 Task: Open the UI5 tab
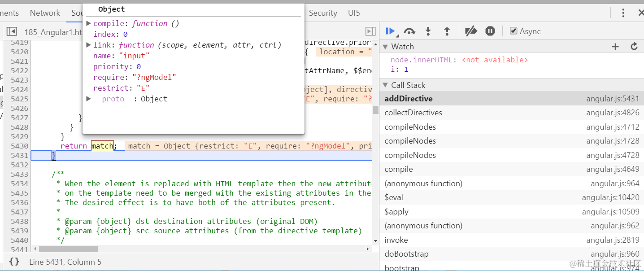(354, 13)
